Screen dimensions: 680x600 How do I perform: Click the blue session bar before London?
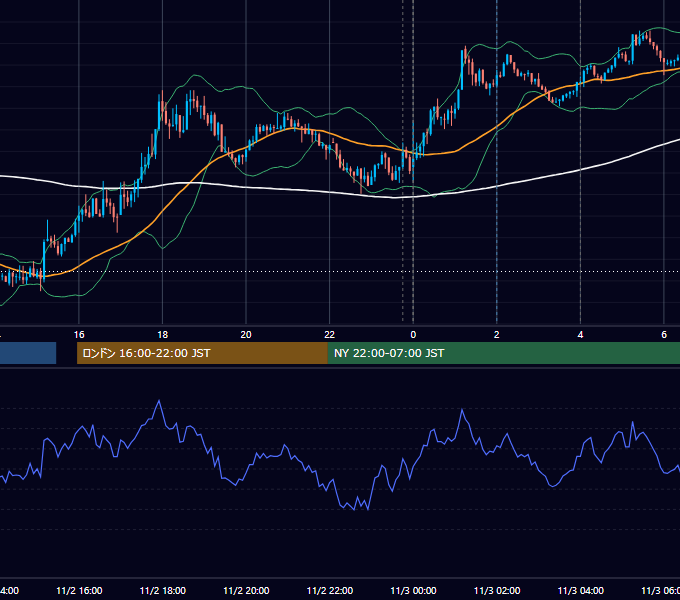[x=28, y=353]
